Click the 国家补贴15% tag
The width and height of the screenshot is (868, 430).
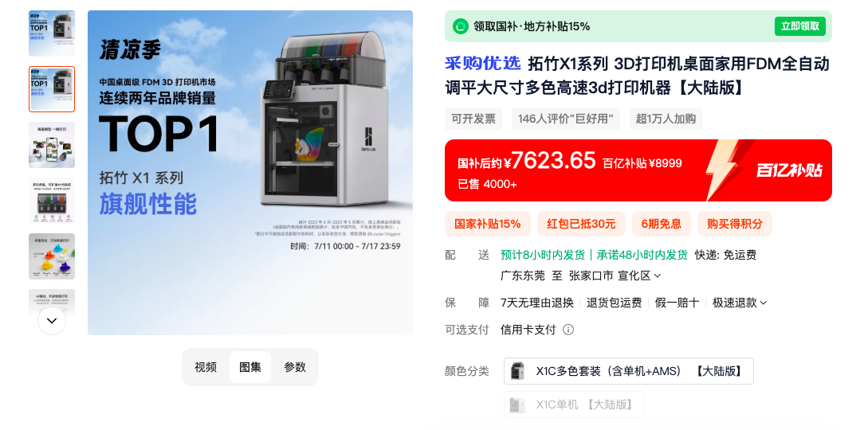(x=488, y=224)
